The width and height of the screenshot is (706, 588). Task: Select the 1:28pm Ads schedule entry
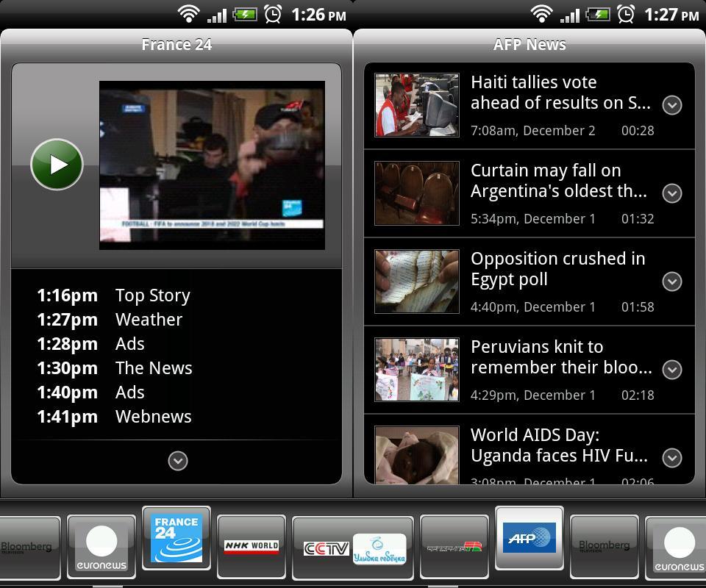click(90, 344)
